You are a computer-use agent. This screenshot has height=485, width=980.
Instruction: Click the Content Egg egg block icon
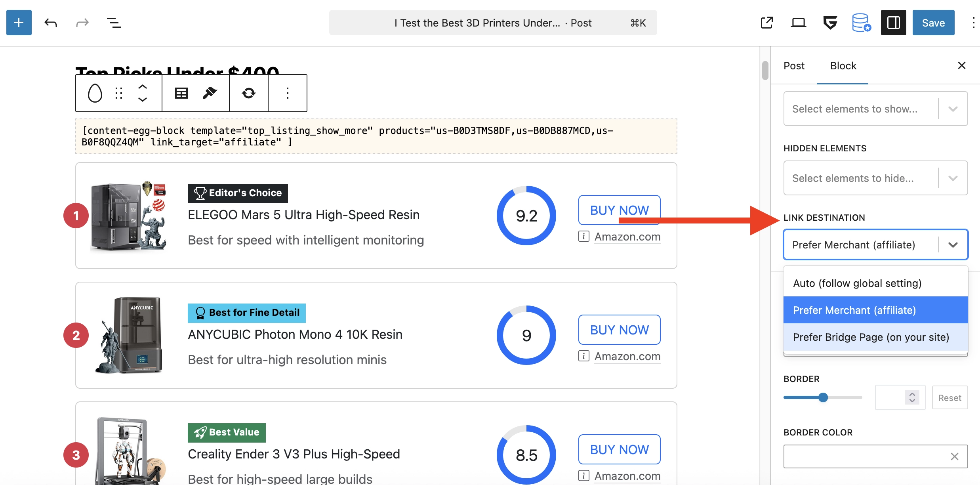pyautogui.click(x=95, y=93)
